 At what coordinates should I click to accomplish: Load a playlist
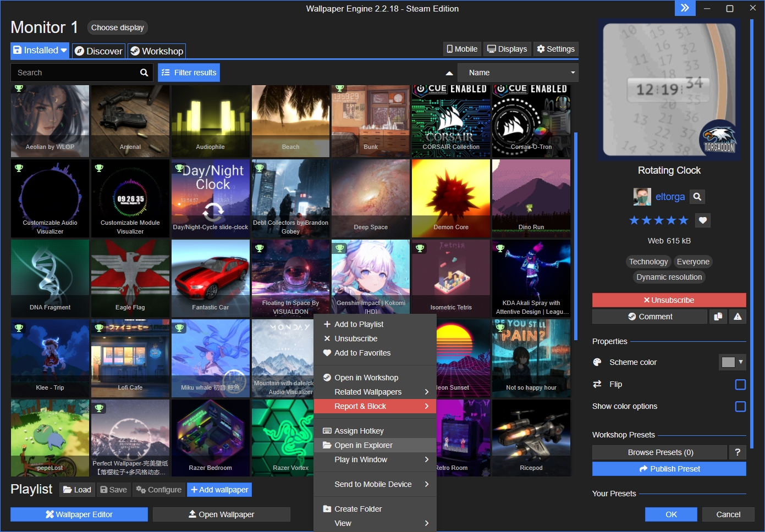click(77, 490)
